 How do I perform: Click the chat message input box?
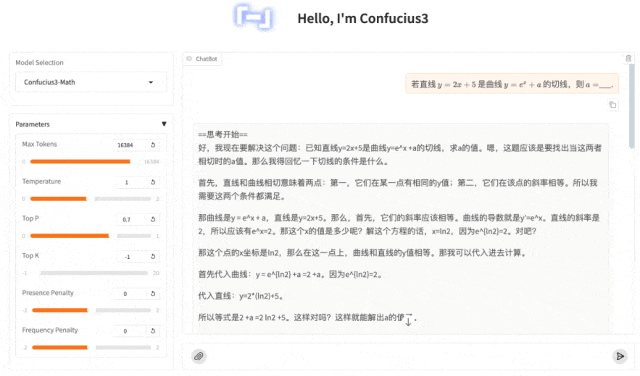[x=409, y=356]
